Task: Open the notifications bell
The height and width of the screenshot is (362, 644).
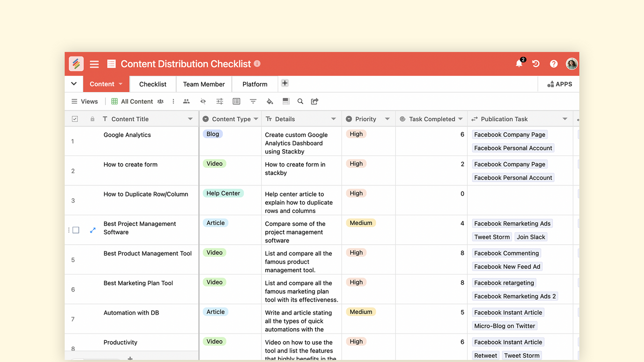Action: 519,64
